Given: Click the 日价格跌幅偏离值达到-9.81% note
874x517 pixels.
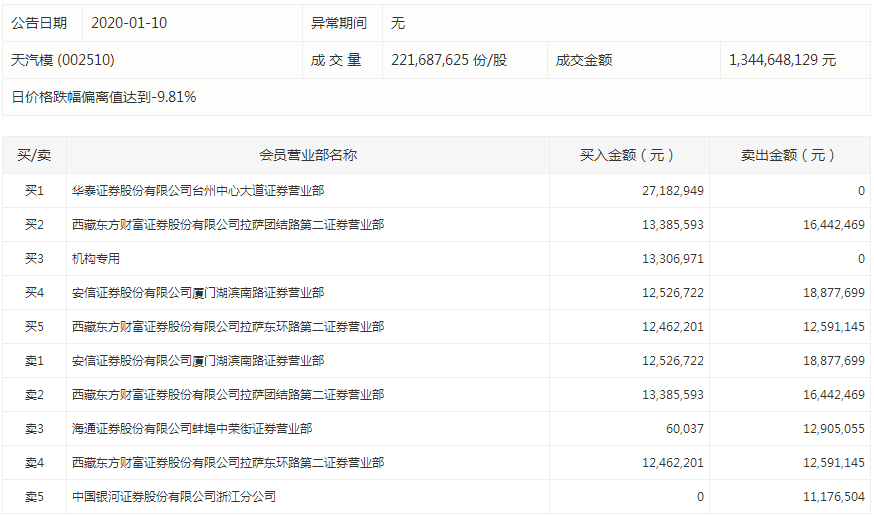Looking at the screenshot, I should (104, 97).
